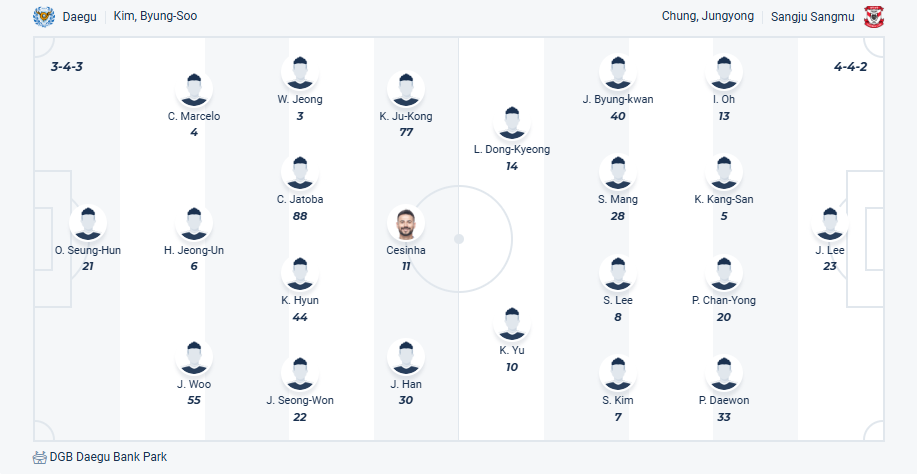The image size is (917, 474).
Task: Click K. Yu's player avatar
Action: pyautogui.click(x=512, y=324)
